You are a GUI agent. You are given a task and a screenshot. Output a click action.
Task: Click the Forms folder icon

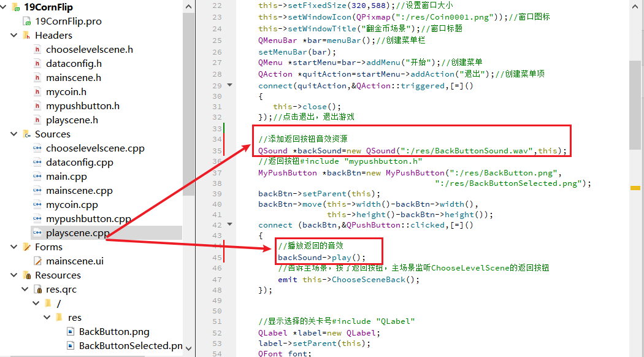click(27, 247)
